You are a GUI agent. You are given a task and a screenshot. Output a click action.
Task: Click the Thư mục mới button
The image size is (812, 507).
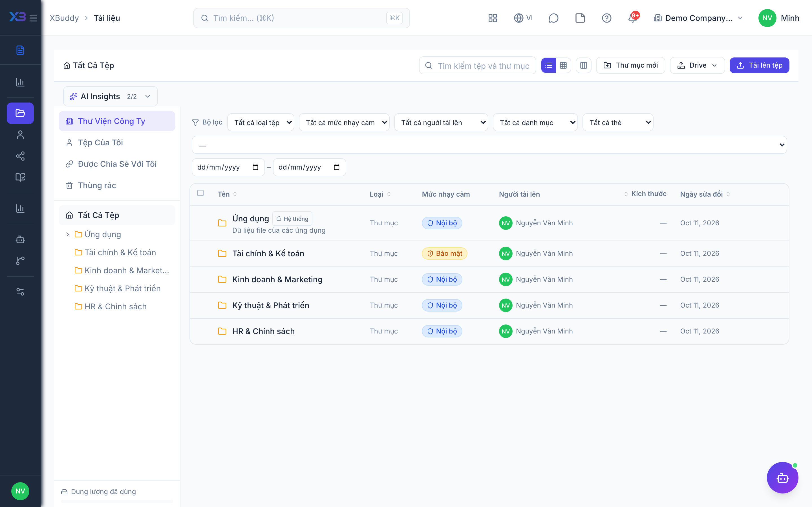[x=630, y=65]
